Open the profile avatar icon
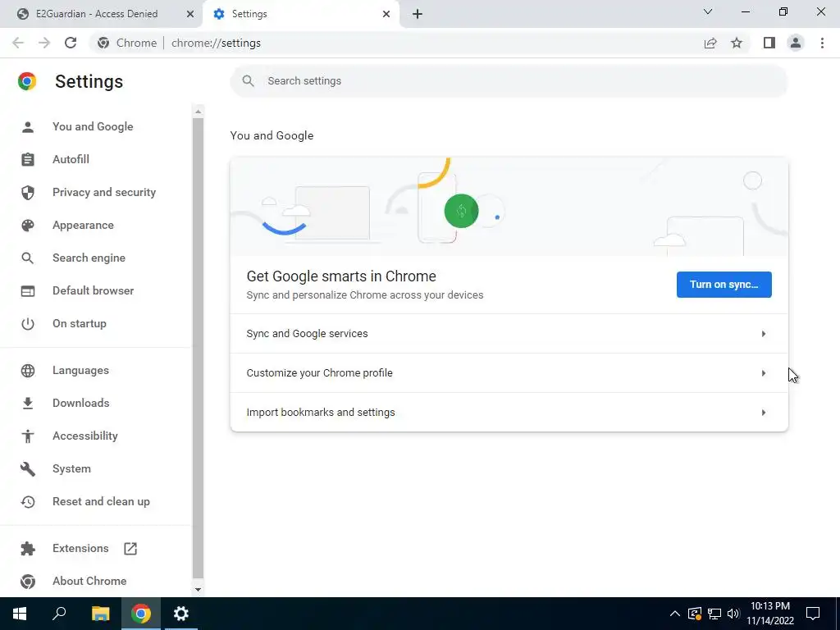The height and width of the screenshot is (630, 840). click(796, 43)
